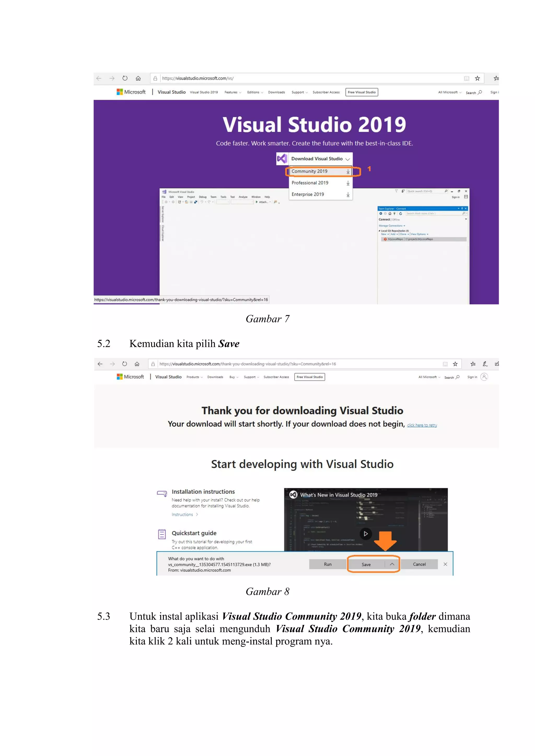Open Visual Studio 2019 nav item
Viewport: 535px width, 756px height.
pos(204,92)
